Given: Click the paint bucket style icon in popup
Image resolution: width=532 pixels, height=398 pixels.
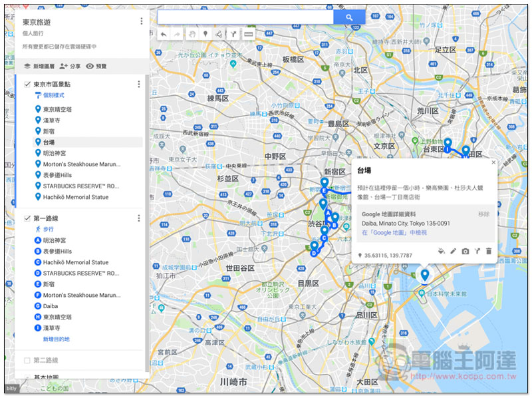Looking at the screenshot, I should click(x=441, y=252).
